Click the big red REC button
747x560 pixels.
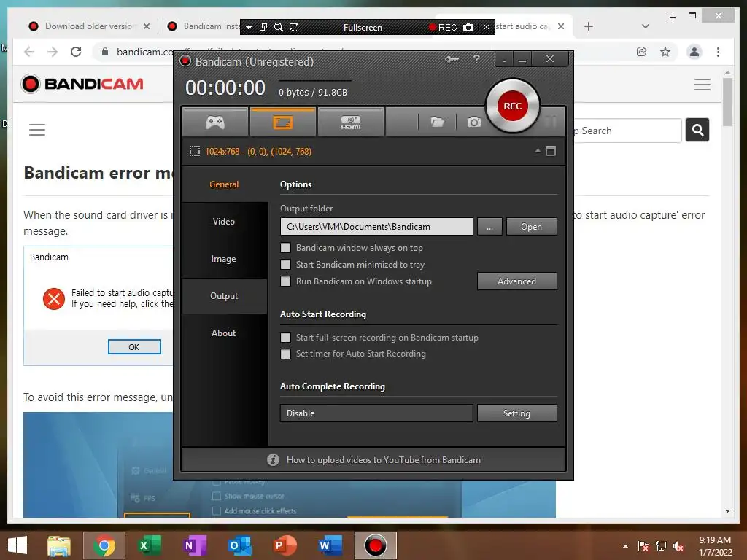[513, 106]
